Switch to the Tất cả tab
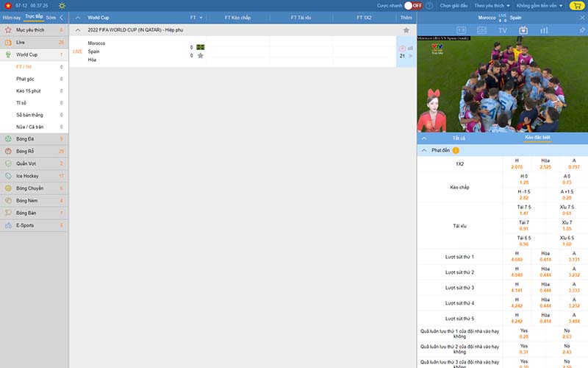The height and width of the screenshot is (368, 588). [x=459, y=138]
